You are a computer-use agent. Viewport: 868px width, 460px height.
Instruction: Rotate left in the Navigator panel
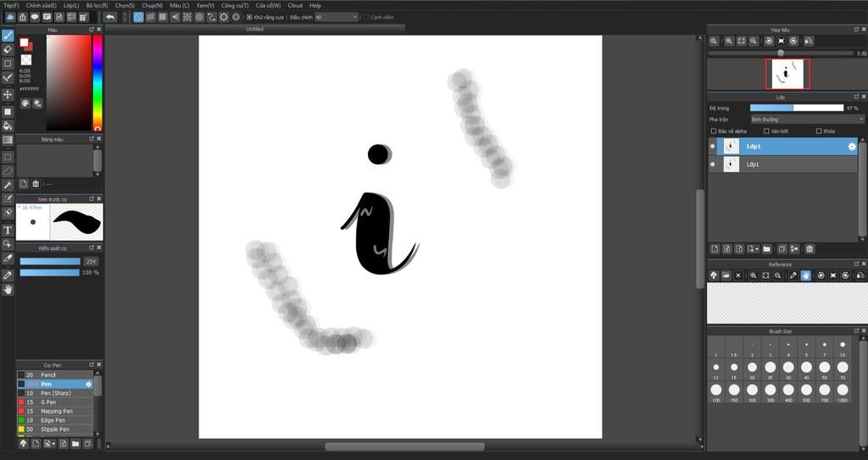coord(769,41)
